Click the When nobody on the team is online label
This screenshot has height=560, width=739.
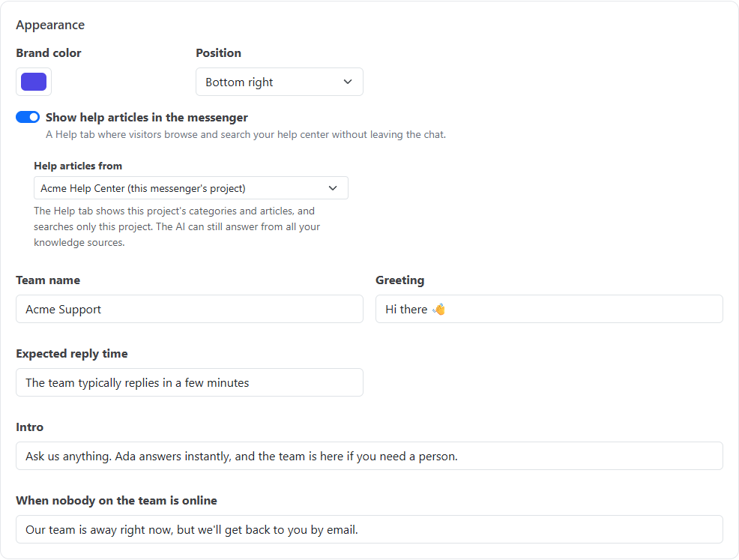(116, 501)
